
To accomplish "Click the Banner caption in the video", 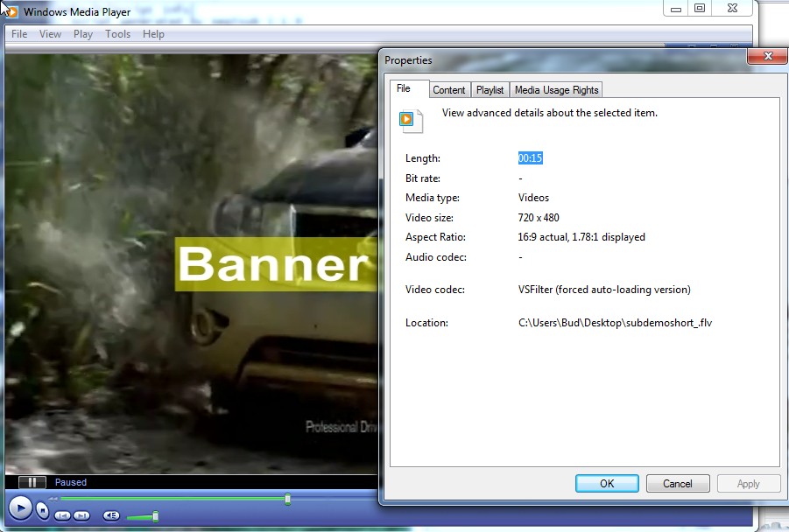I will click(x=274, y=264).
